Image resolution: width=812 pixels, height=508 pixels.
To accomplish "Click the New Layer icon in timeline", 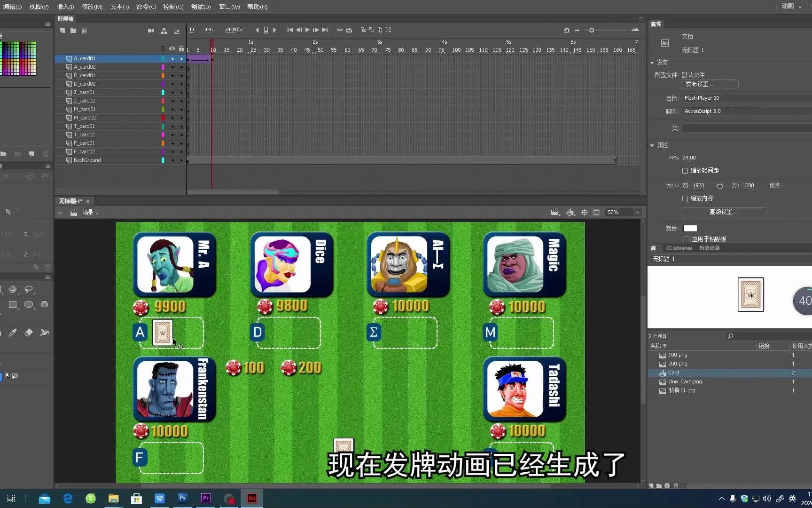I will pos(62,31).
